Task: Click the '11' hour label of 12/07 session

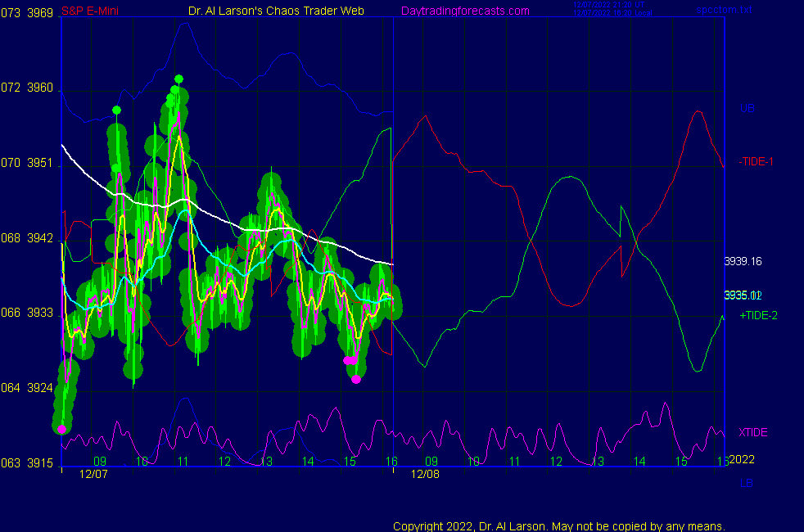Action: coord(183,462)
